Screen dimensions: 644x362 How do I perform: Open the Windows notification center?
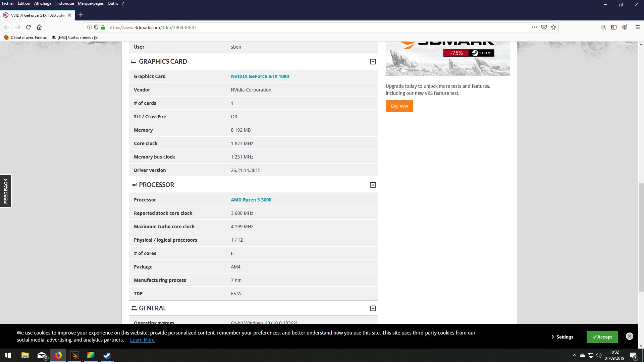[x=634, y=355]
